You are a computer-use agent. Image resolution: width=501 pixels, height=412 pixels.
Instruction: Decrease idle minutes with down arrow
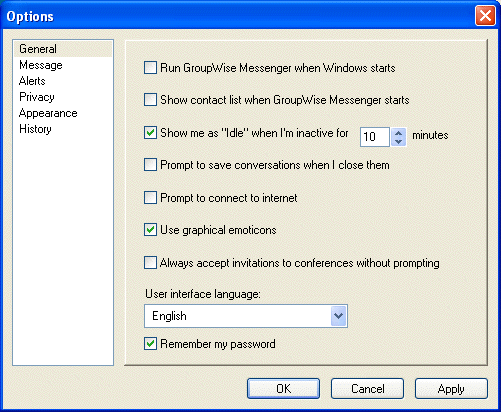pos(398,142)
